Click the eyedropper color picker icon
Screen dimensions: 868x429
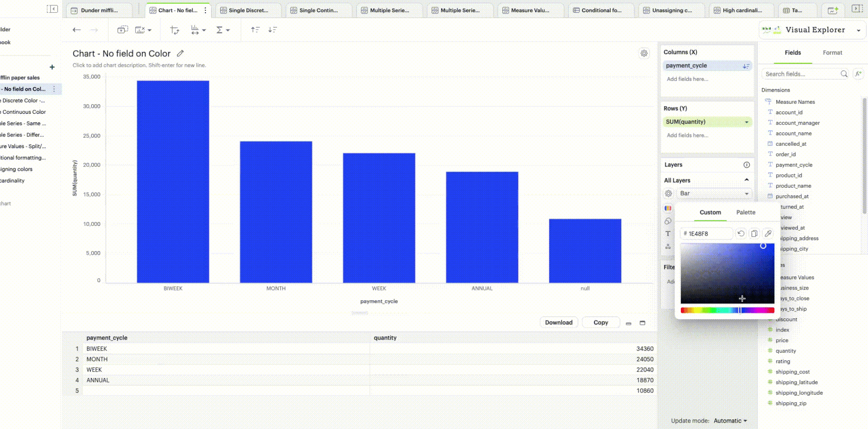[x=768, y=233]
